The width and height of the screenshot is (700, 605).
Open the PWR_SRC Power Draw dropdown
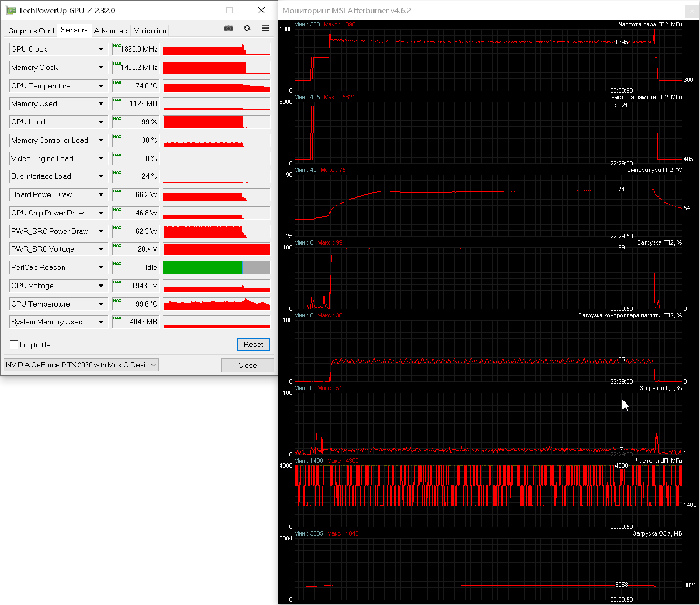pyautogui.click(x=101, y=231)
